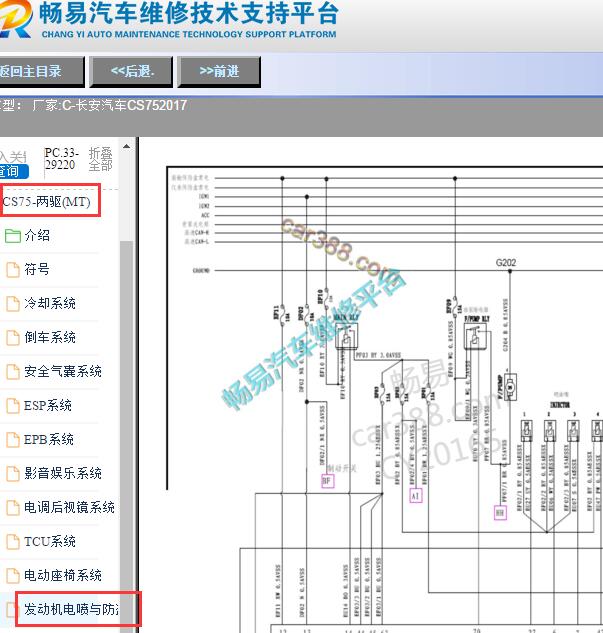The image size is (603, 633).
Task: Open the 电动座椅系统 diagram
Action: 63,574
